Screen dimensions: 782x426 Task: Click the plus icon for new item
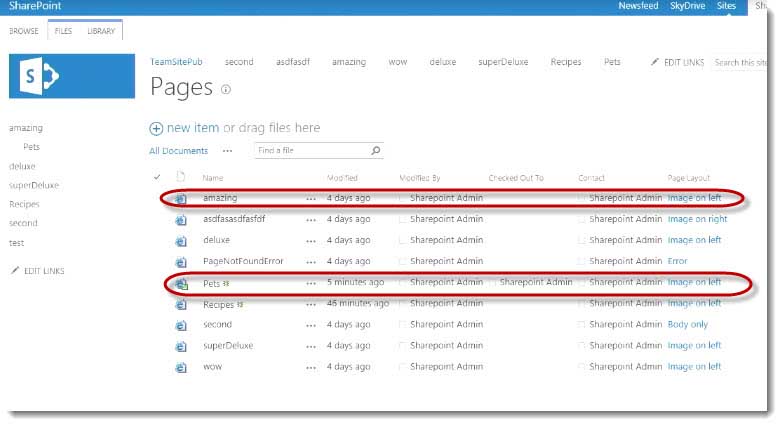(x=156, y=128)
